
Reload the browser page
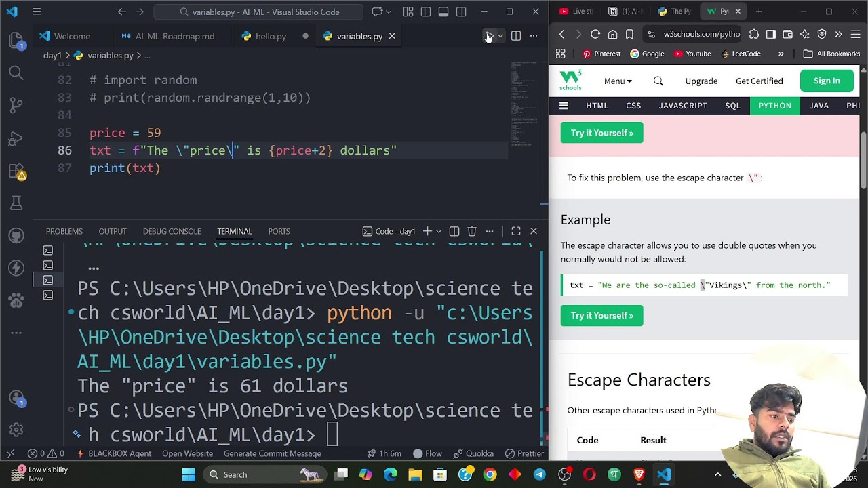[595, 34]
